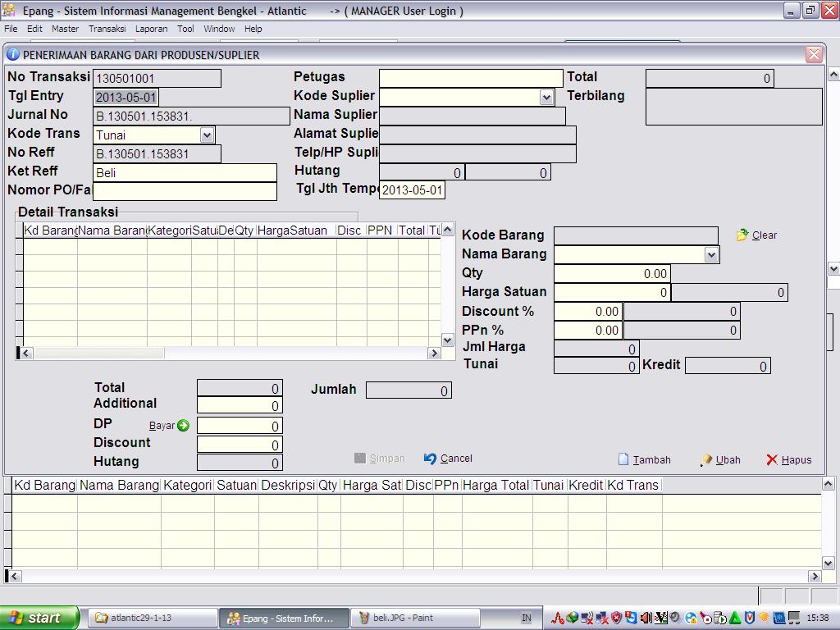The height and width of the screenshot is (630, 840).
Task: Click the green Bayar arrow icon
Action: click(183, 426)
